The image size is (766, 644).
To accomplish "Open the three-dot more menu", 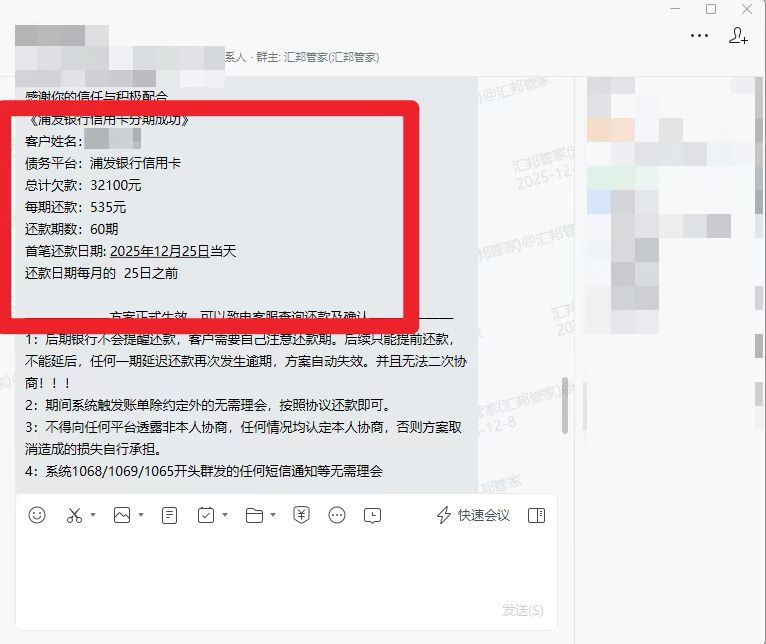I will point(699,36).
